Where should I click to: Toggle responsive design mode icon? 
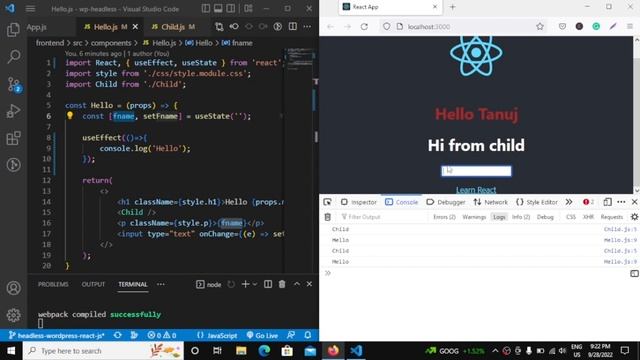607,202
